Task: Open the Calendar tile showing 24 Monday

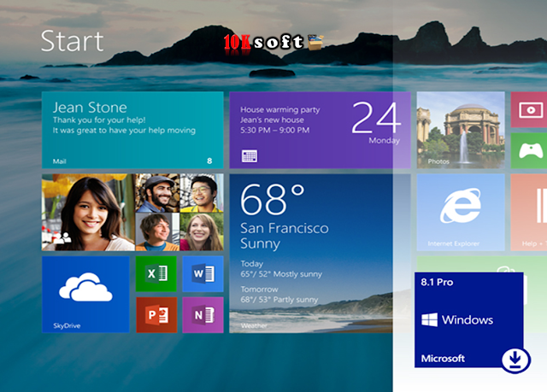Action: pos(320,130)
